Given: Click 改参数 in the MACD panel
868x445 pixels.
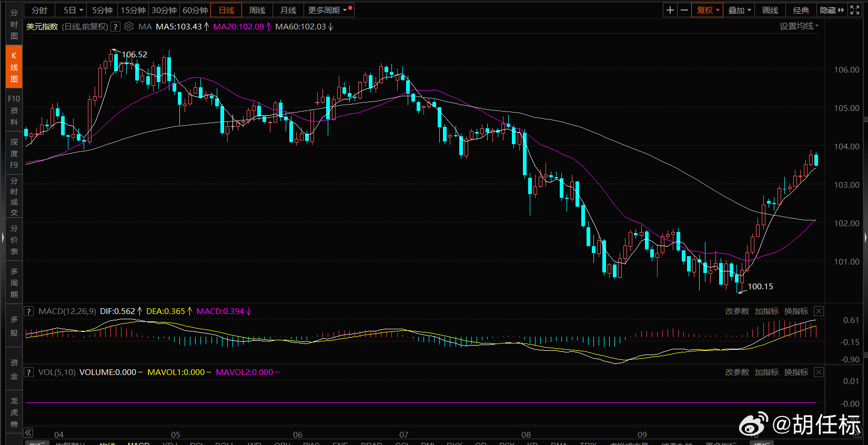Looking at the screenshot, I should point(737,311).
